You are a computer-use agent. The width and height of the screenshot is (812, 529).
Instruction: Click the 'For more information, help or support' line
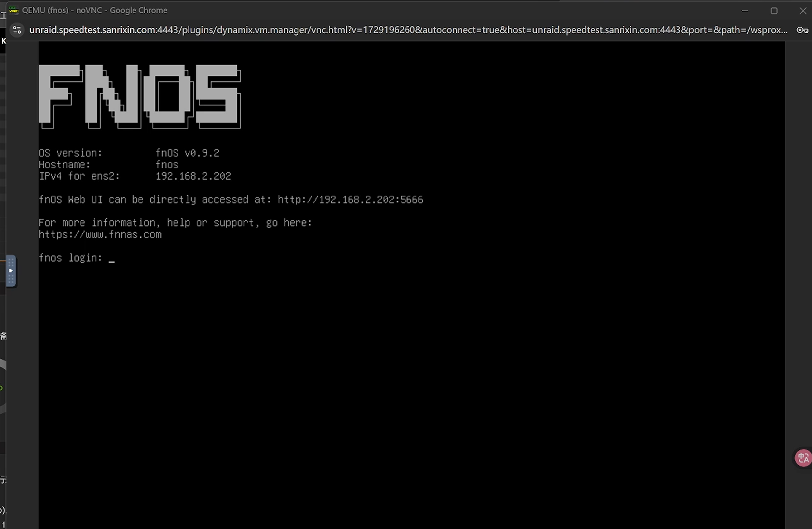175,223
